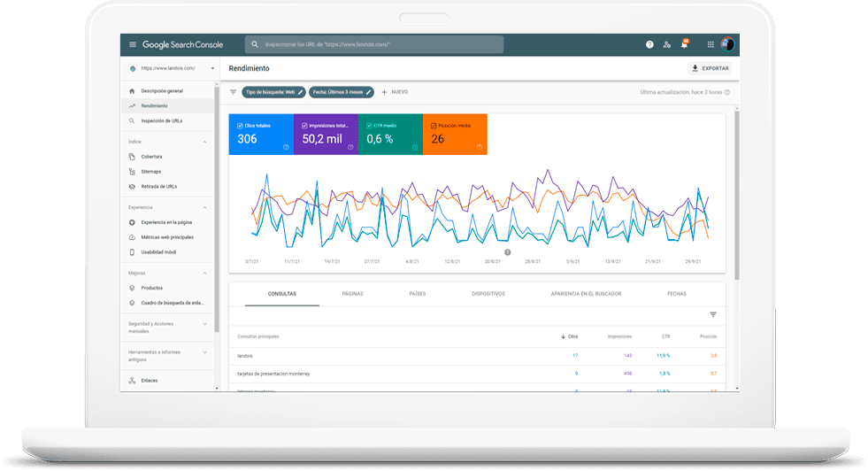Click Rendimiento in the sidebar

pyautogui.click(x=167, y=106)
